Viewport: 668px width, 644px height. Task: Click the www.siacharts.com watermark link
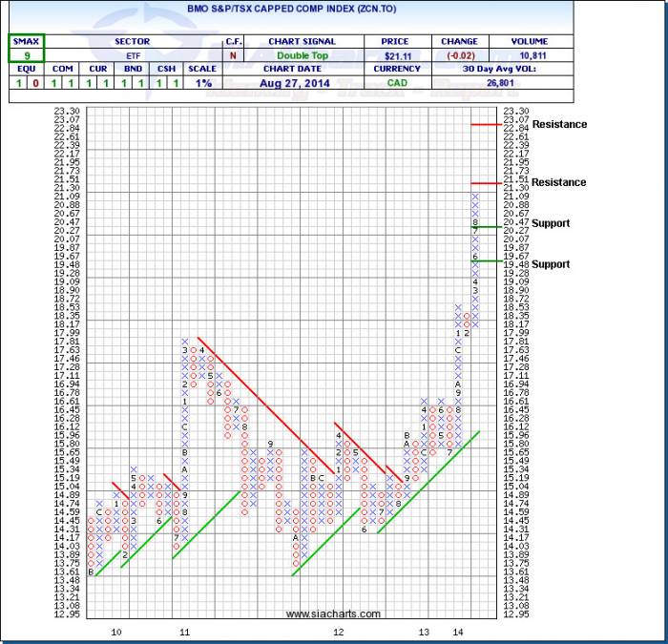[x=333, y=613]
